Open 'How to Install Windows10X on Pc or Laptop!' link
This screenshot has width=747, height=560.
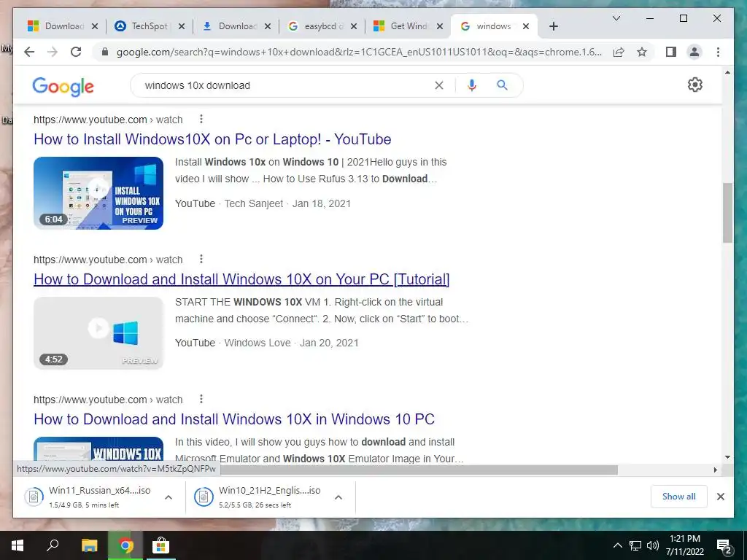(x=212, y=139)
